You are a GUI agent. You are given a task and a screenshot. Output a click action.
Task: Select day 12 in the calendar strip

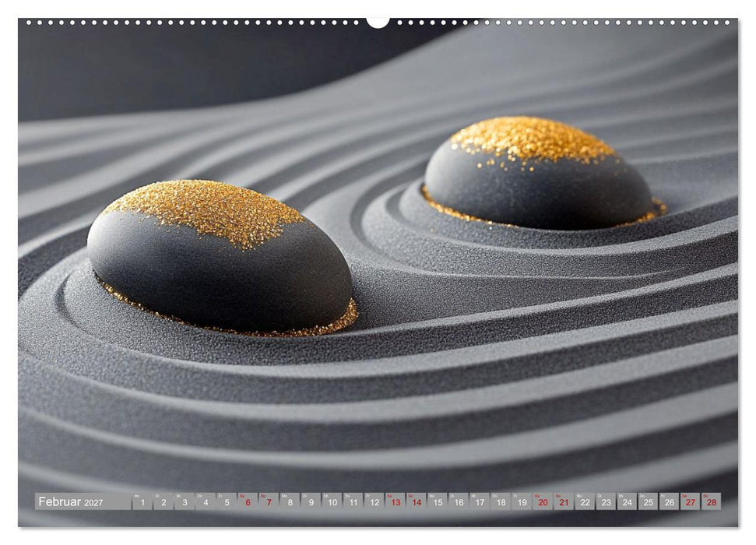tap(374, 501)
